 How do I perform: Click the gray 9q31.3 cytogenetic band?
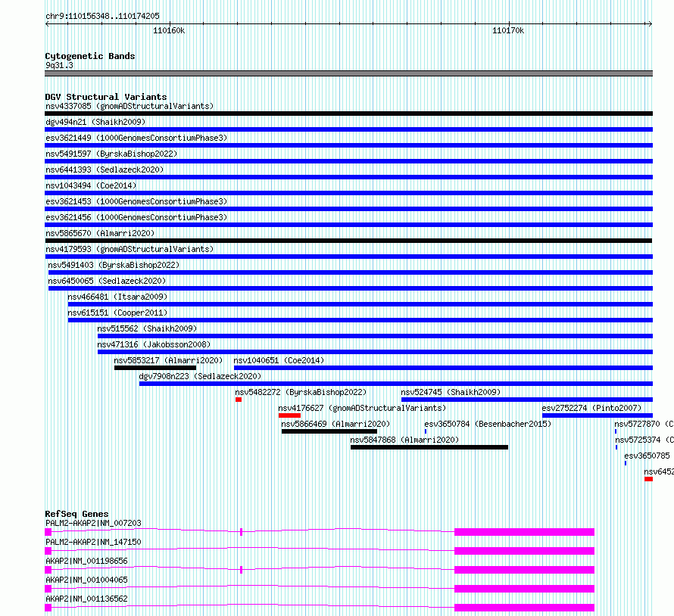pyautogui.click(x=348, y=73)
